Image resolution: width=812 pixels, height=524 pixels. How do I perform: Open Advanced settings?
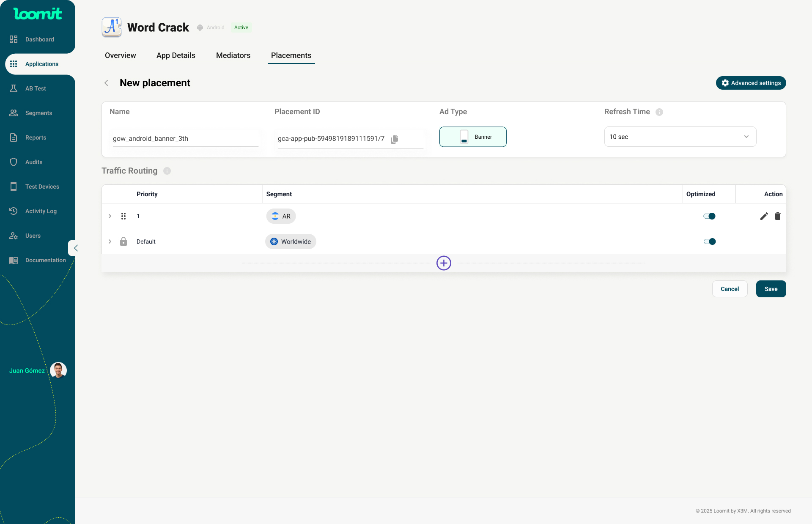pyautogui.click(x=751, y=83)
